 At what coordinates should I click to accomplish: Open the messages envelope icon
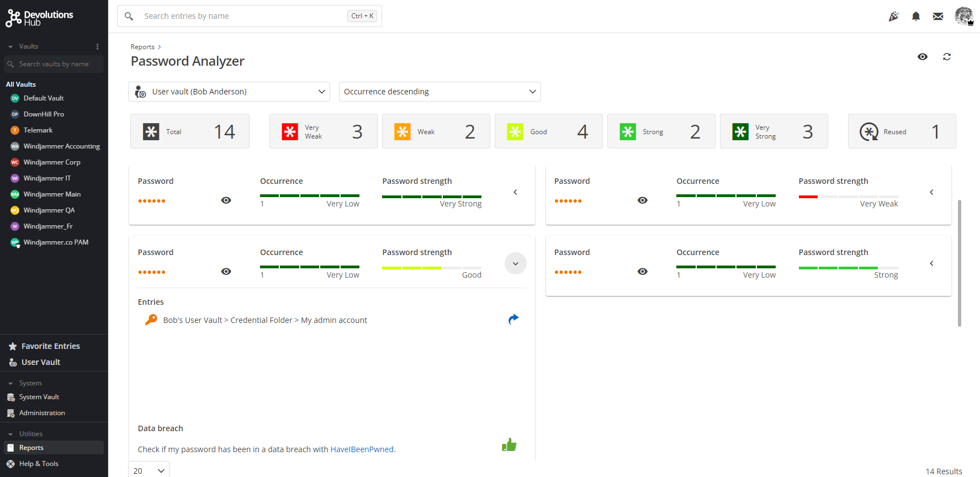click(x=938, y=17)
